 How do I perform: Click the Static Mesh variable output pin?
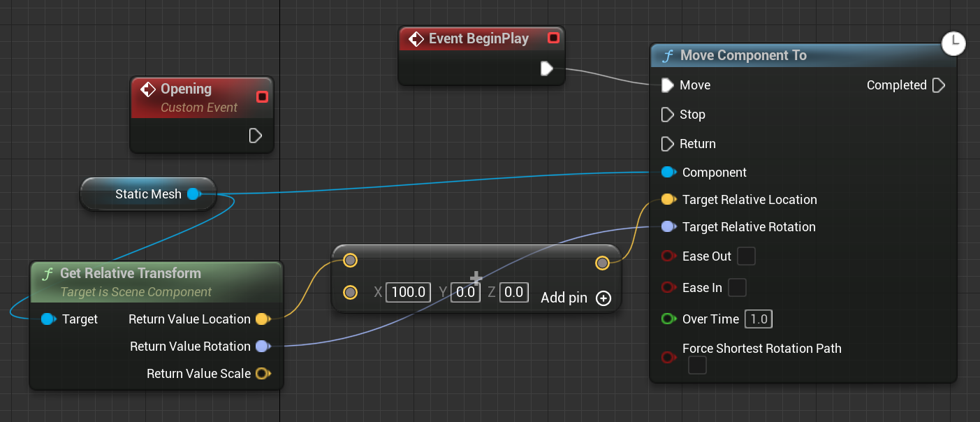click(x=194, y=194)
